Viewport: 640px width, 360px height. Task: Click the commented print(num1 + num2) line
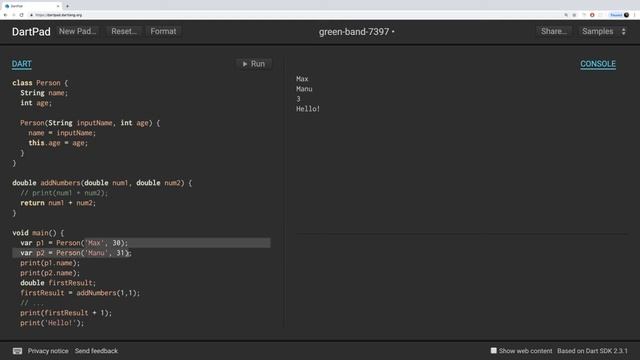coord(64,193)
